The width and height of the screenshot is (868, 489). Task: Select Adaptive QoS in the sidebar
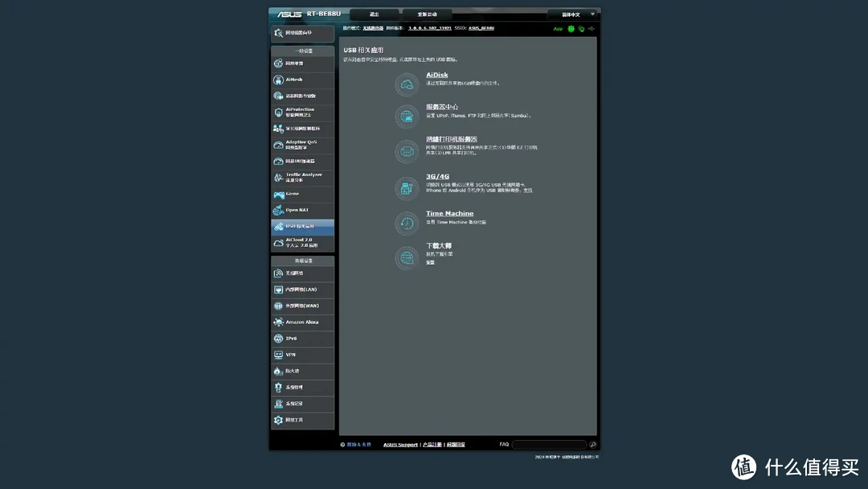[302, 145]
